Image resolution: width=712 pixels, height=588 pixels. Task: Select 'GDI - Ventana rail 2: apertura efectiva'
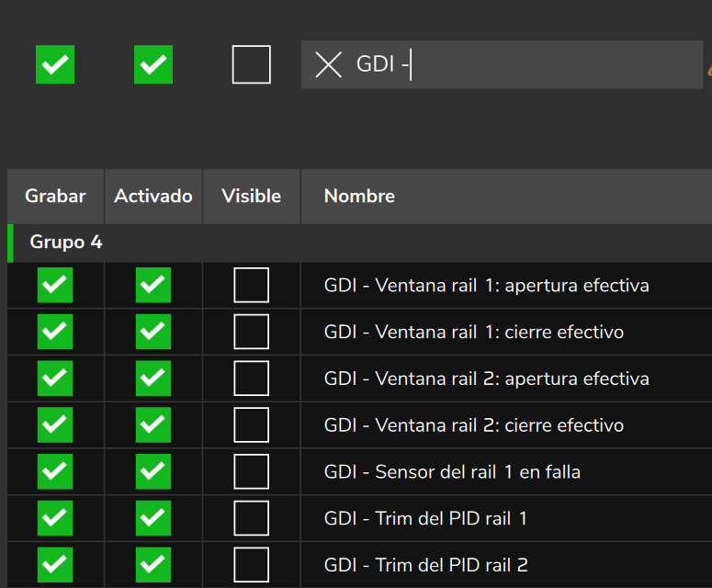(486, 379)
